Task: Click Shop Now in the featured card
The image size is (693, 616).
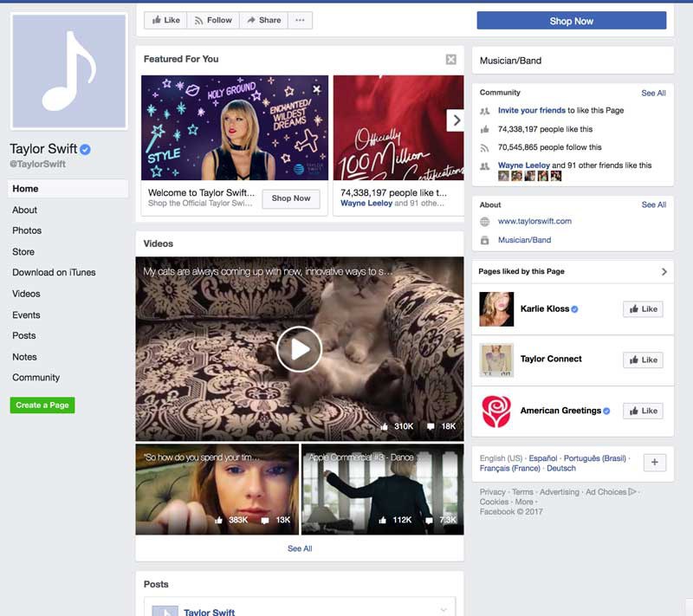Action: (x=291, y=198)
